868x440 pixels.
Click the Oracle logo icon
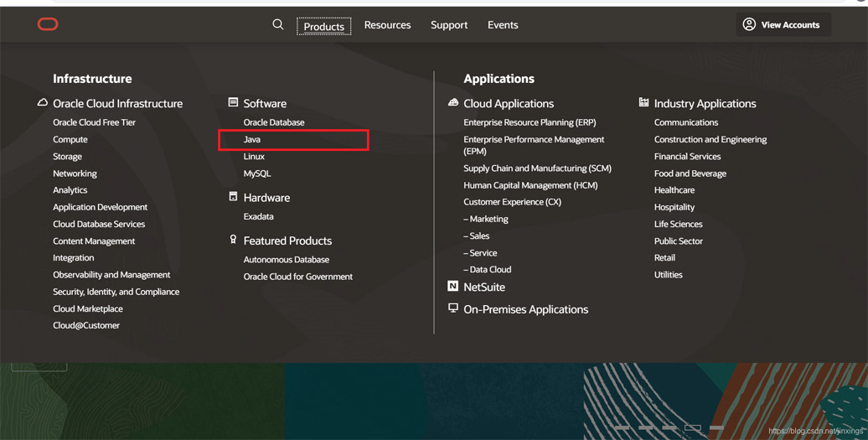click(x=48, y=24)
